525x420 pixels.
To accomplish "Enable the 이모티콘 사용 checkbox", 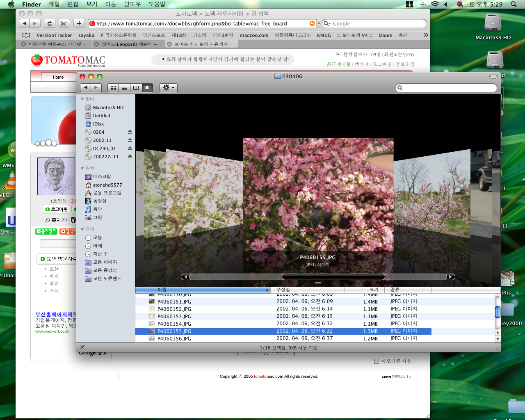I will click(x=377, y=361).
